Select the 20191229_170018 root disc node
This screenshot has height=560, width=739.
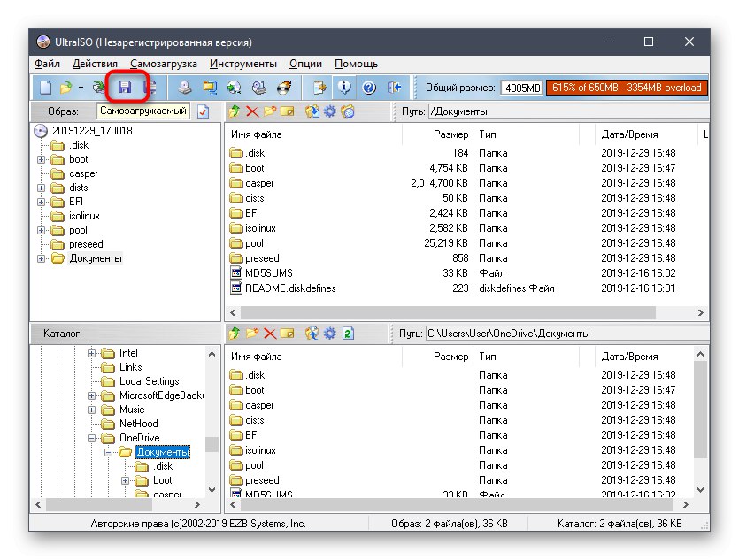coord(92,131)
